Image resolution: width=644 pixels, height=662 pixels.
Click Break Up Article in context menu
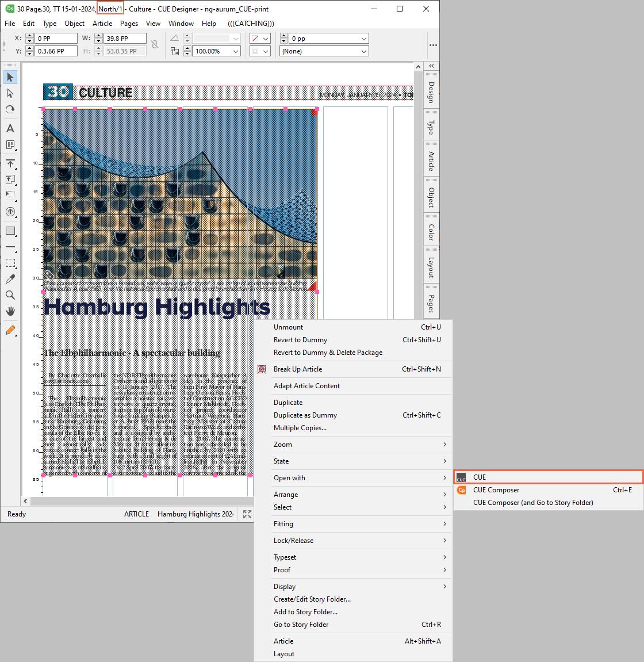[x=297, y=369]
